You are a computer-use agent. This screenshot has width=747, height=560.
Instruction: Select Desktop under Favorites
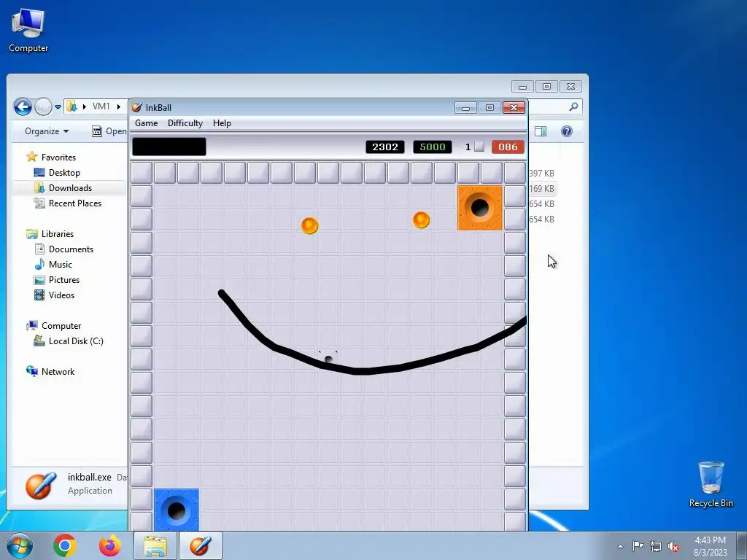coord(64,172)
